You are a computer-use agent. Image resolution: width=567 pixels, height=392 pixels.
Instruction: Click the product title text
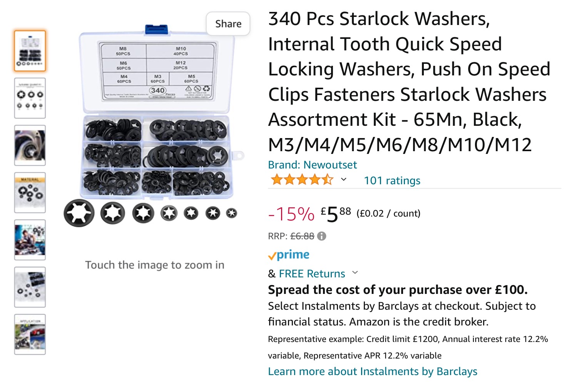click(408, 82)
